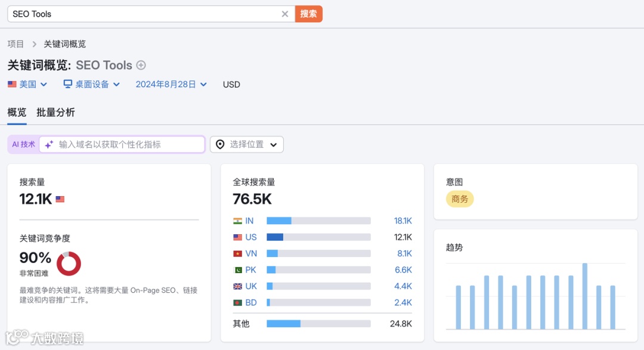
Task: Click the 商务 intent badge
Action: point(460,199)
